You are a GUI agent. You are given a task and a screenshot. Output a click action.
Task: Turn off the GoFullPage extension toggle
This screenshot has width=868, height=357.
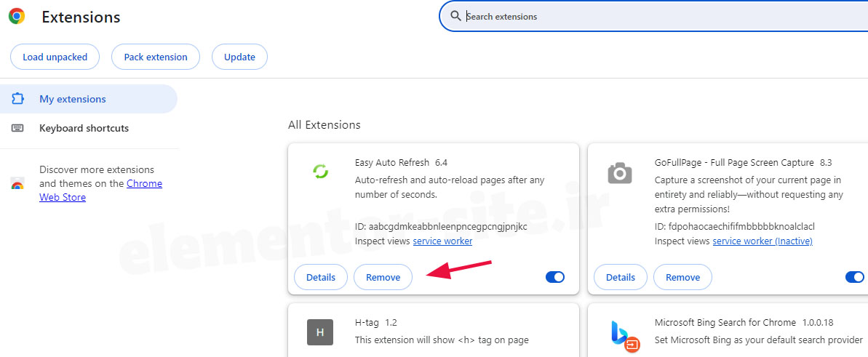tap(854, 277)
